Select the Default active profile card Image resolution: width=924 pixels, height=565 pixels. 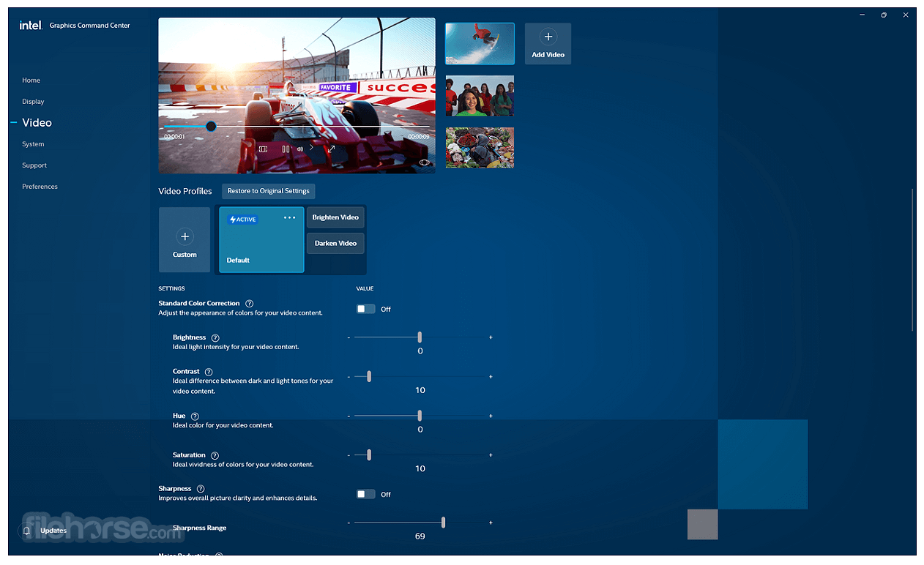pyautogui.click(x=261, y=239)
